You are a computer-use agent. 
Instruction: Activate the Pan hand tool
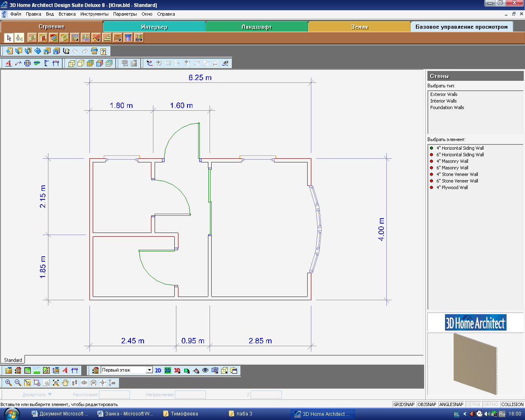click(65, 383)
